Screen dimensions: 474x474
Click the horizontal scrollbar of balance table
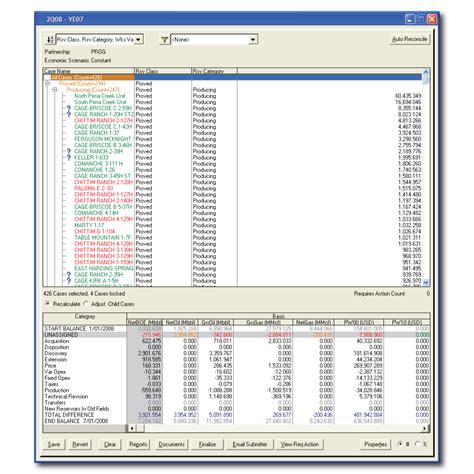278,428
